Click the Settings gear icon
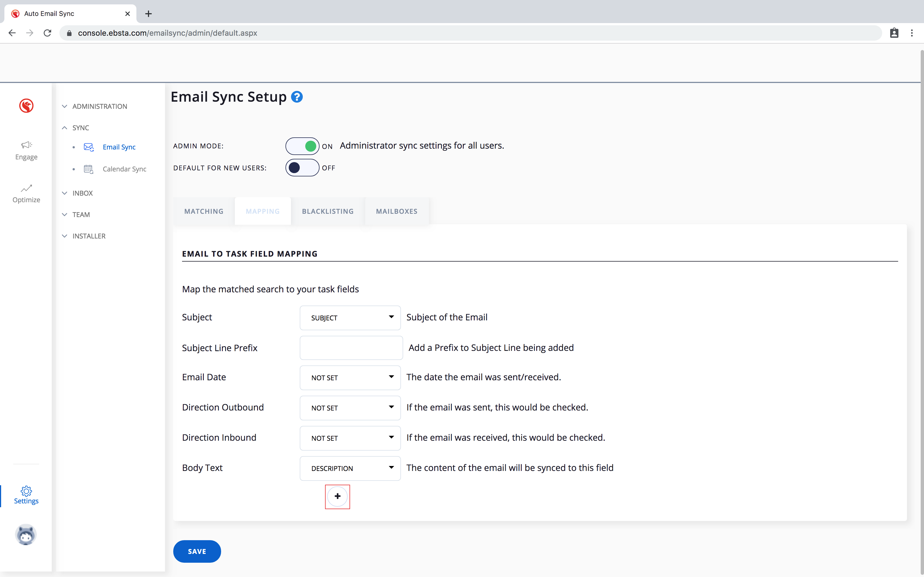 [x=26, y=491]
